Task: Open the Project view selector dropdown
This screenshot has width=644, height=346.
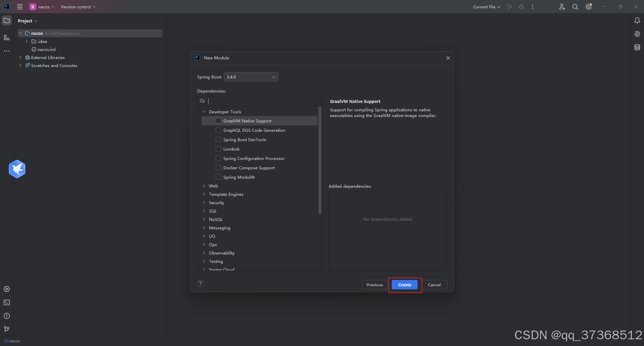Action: (x=28, y=21)
